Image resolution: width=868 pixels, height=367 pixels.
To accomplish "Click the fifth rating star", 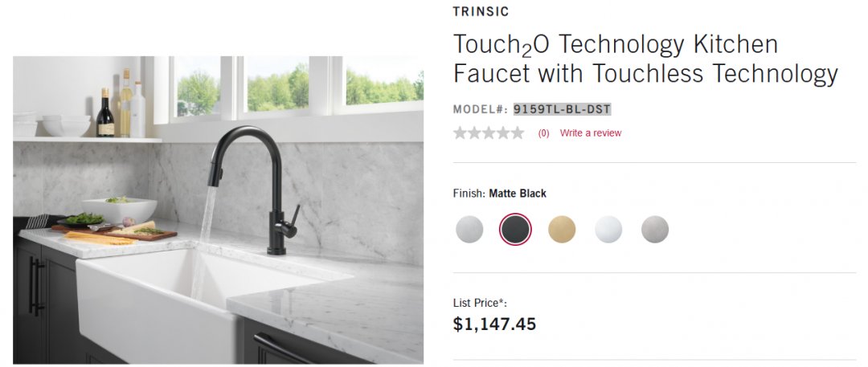I will point(518,133).
